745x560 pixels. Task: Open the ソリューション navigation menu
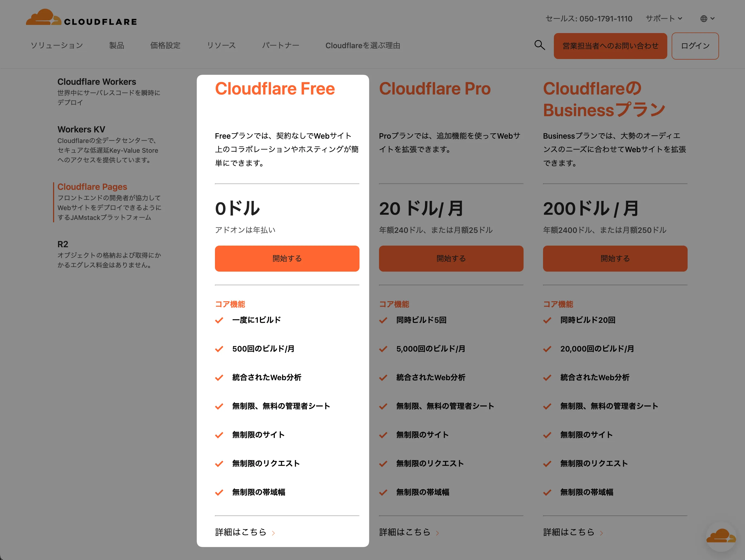click(x=57, y=45)
